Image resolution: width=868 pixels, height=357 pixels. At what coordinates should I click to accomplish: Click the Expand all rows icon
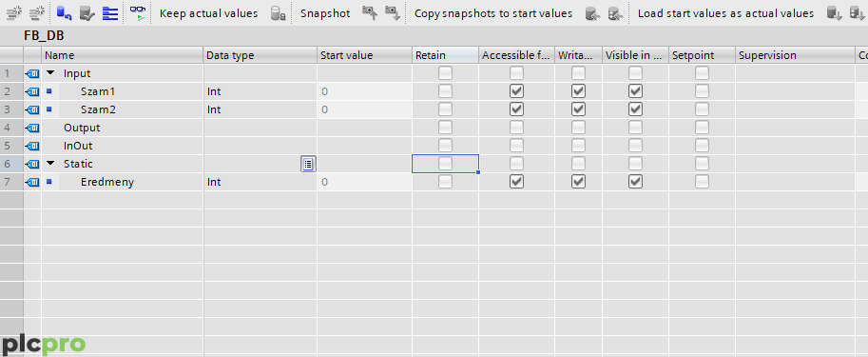pyautogui.click(x=110, y=12)
